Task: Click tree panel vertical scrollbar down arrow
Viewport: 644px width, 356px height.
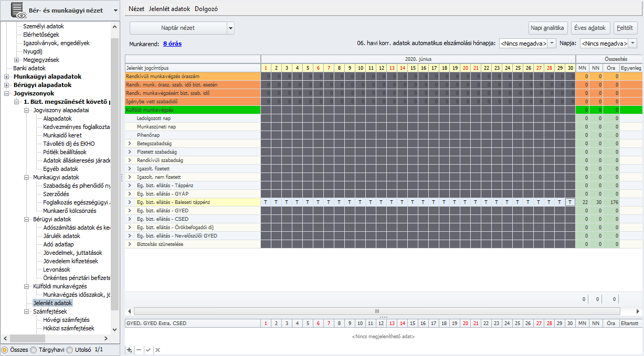Action: point(115,330)
